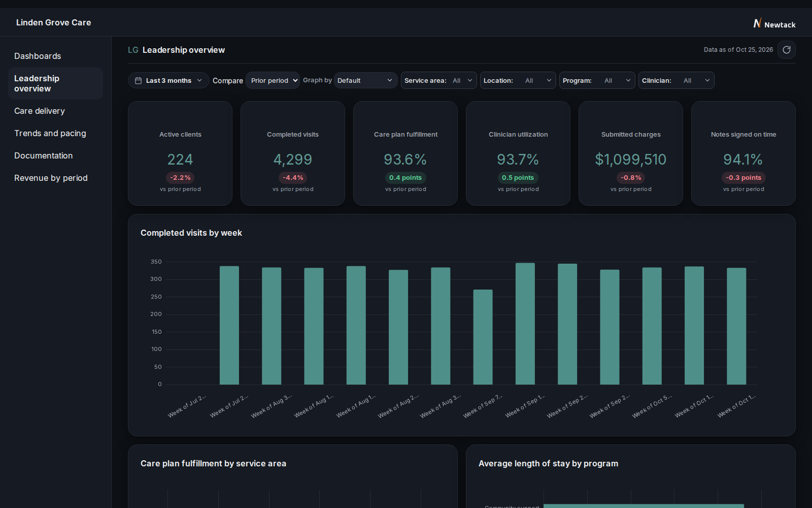The height and width of the screenshot is (508, 812).
Task: Expand the Service area filter
Action: coord(439,80)
